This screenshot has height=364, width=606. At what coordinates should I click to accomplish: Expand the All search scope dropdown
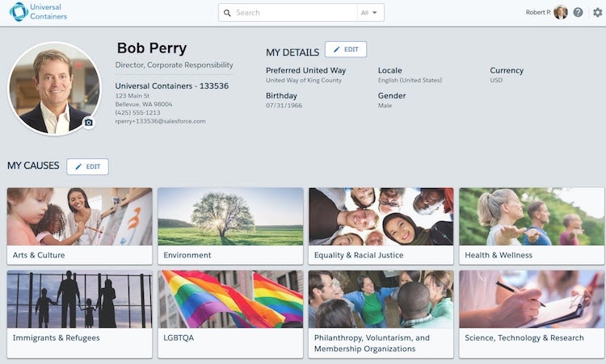click(x=369, y=13)
